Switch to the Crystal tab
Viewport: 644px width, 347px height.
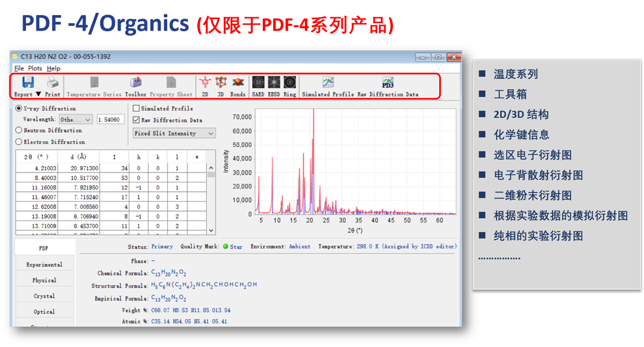[x=45, y=296]
